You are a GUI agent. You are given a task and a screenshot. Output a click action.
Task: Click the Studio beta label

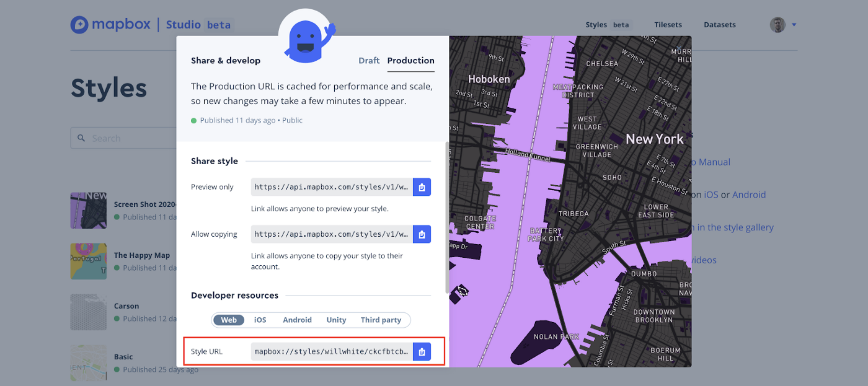(198, 25)
